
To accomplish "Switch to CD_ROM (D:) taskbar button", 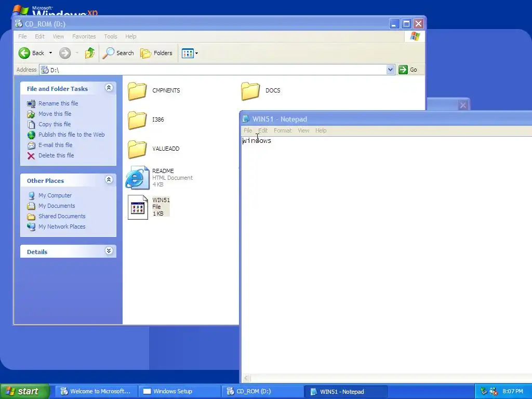I will click(x=262, y=391).
